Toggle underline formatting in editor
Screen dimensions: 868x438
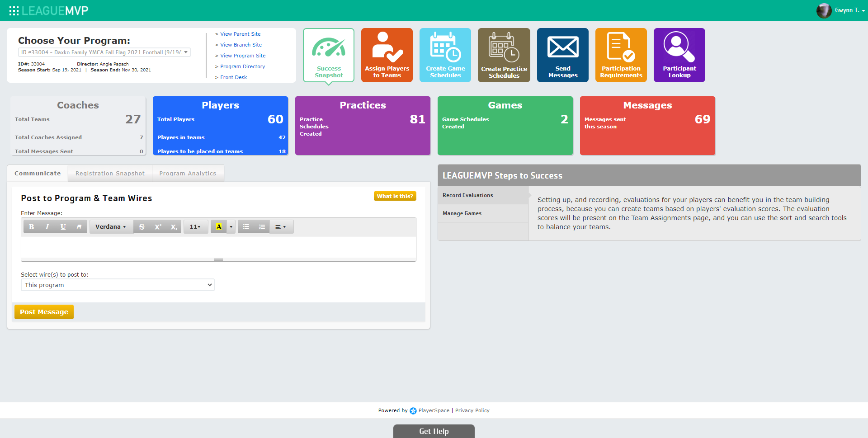63,227
